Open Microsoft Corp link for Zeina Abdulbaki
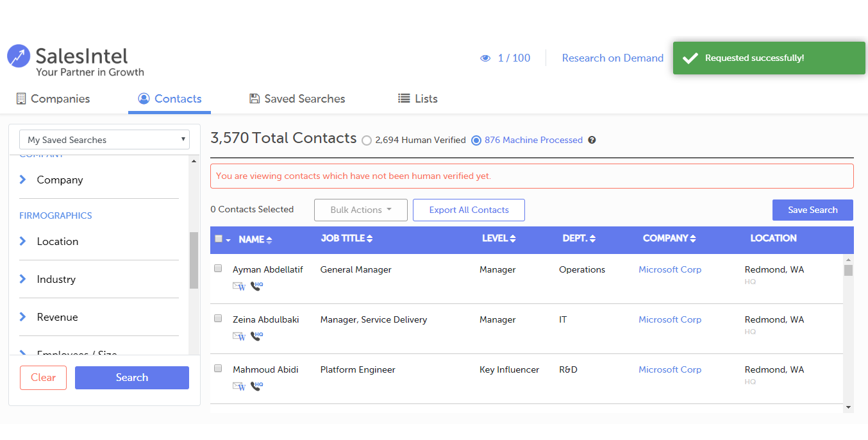Image resolution: width=868 pixels, height=440 pixels. (x=670, y=320)
